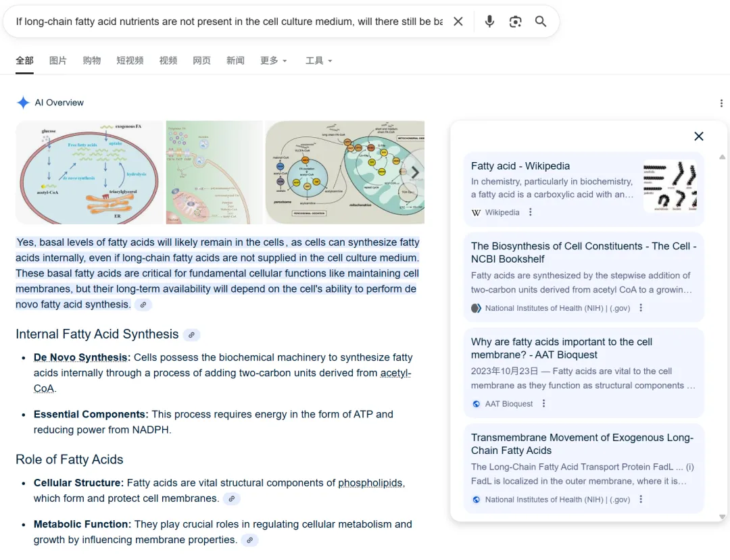Screen dimensions: 730x560
Task: Switch to the 新闻 news tab
Action: [235, 61]
